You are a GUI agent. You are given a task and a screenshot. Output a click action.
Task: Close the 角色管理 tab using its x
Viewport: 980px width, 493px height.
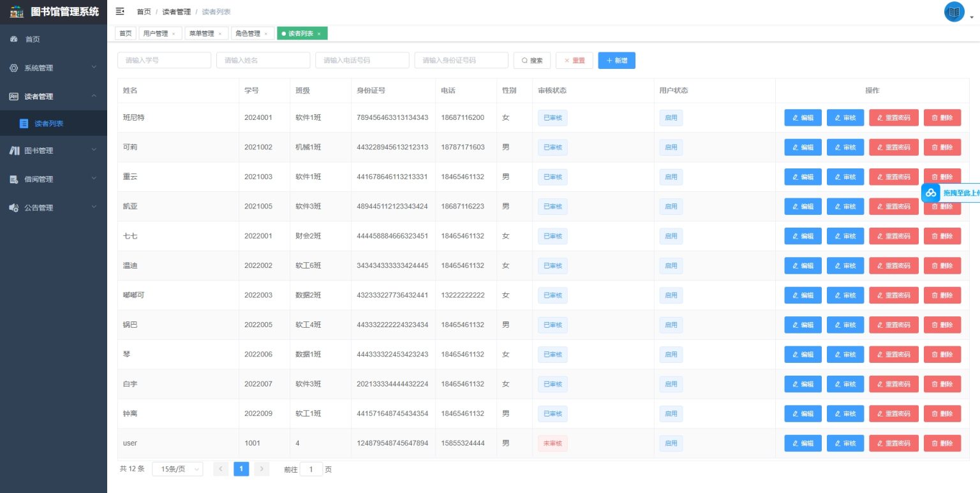265,34
